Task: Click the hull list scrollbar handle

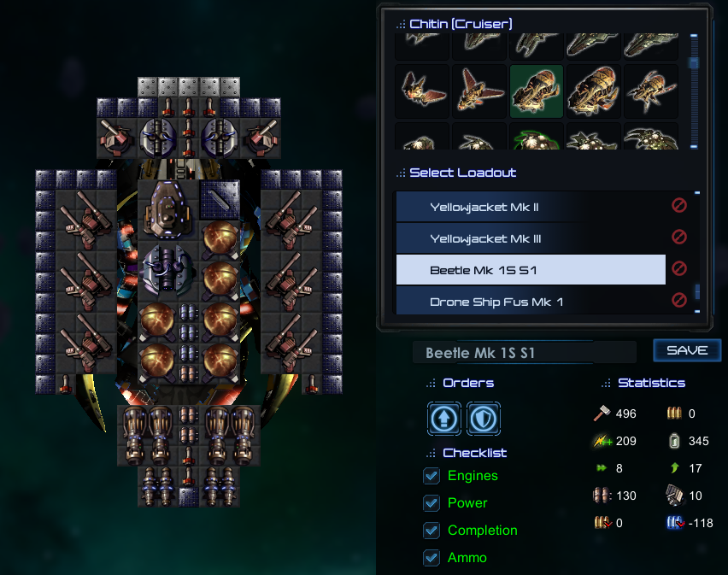Action: (x=694, y=62)
